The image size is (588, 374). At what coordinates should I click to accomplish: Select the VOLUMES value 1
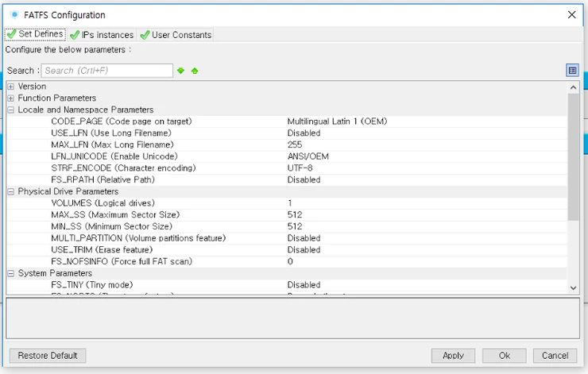pos(290,203)
